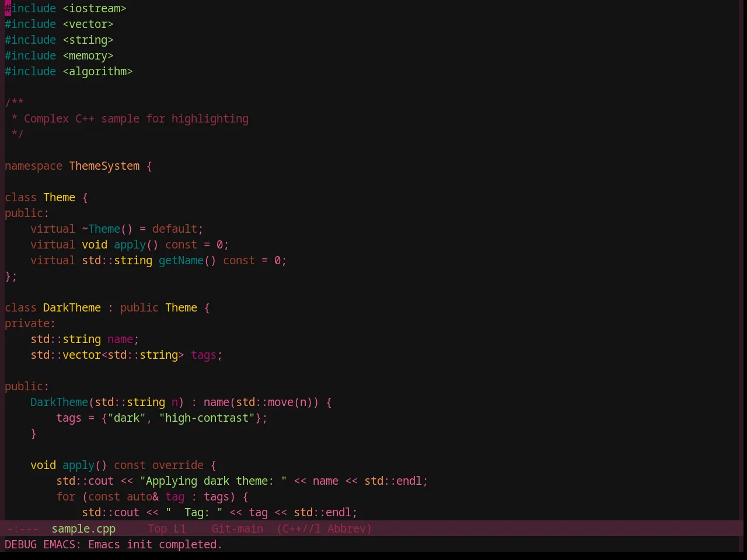Click the std::vector<std::string> tags member

coord(127,355)
